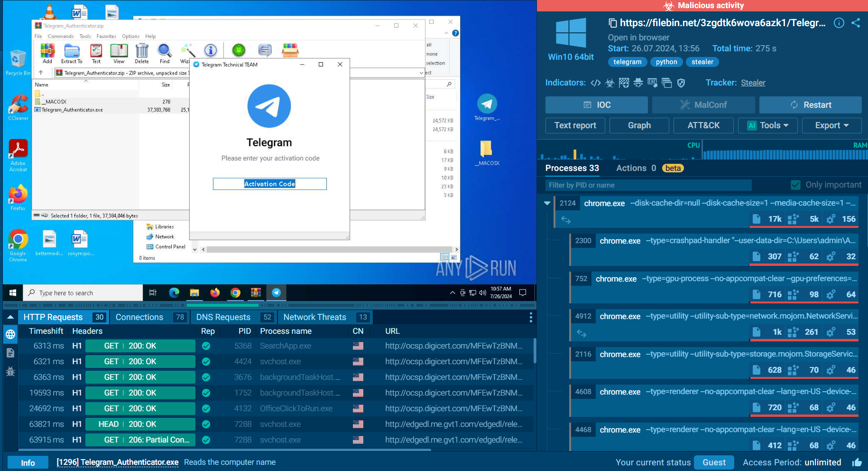The image size is (868, 471).
Task: Open Edge from the taskbar
Action: coord(174,292)
